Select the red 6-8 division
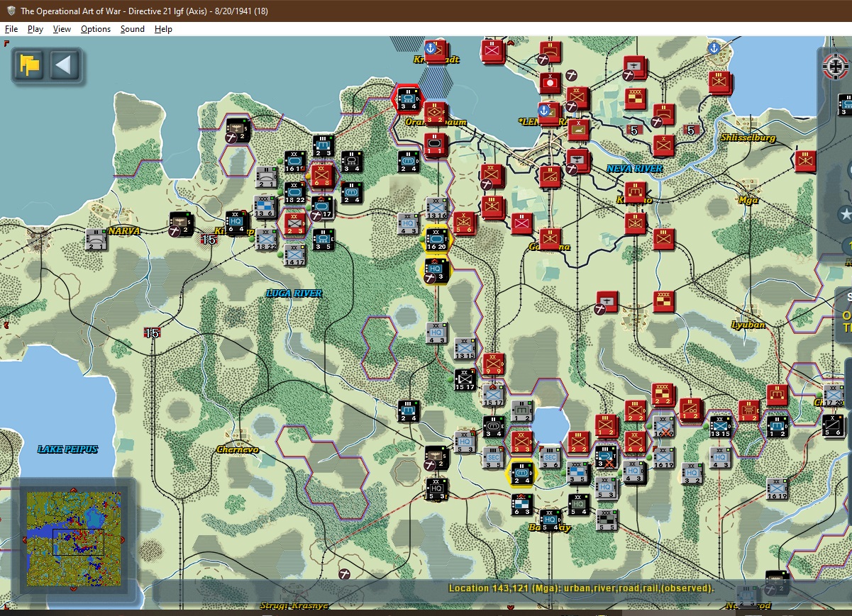This screenshot has height=616, width=852. (x=321, y=175)
